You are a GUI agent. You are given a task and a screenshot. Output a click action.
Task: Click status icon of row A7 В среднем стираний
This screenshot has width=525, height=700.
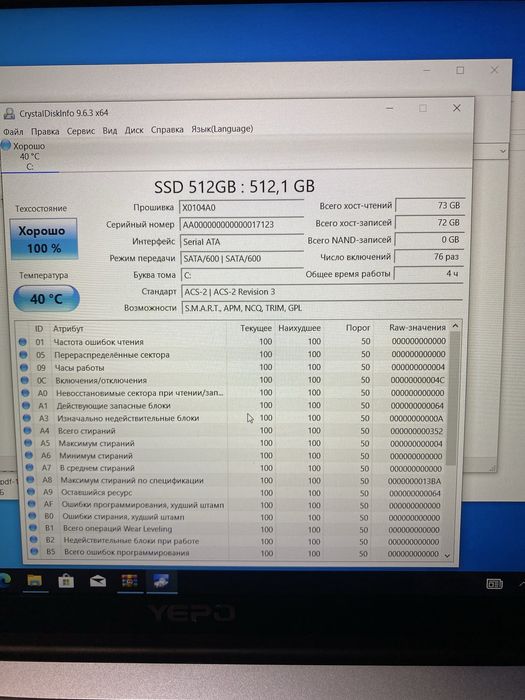29,467
